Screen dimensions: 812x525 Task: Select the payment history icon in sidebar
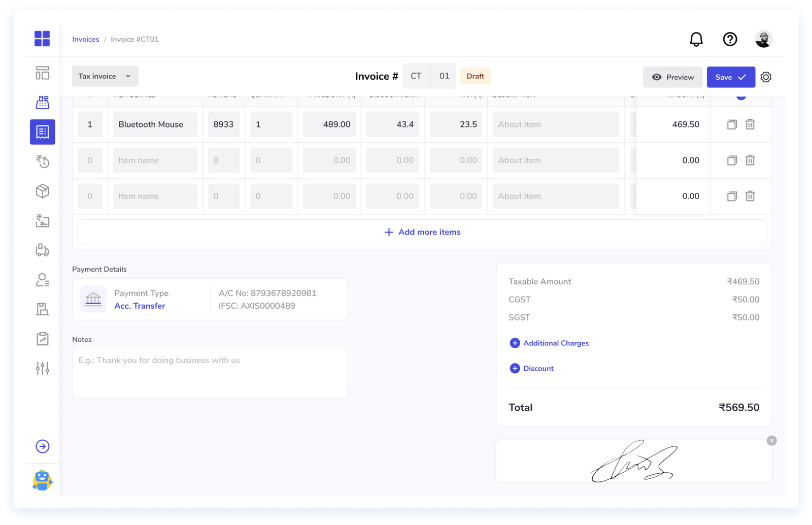(42, 161)
